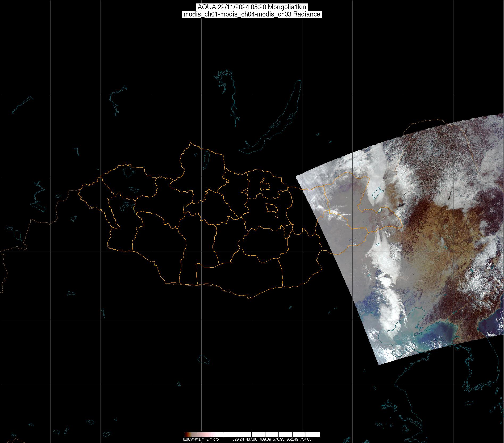Click the 570.93 colorbar tick label
Image resolution: width=504 pixels, height=443 pixels.
[279, 440]
